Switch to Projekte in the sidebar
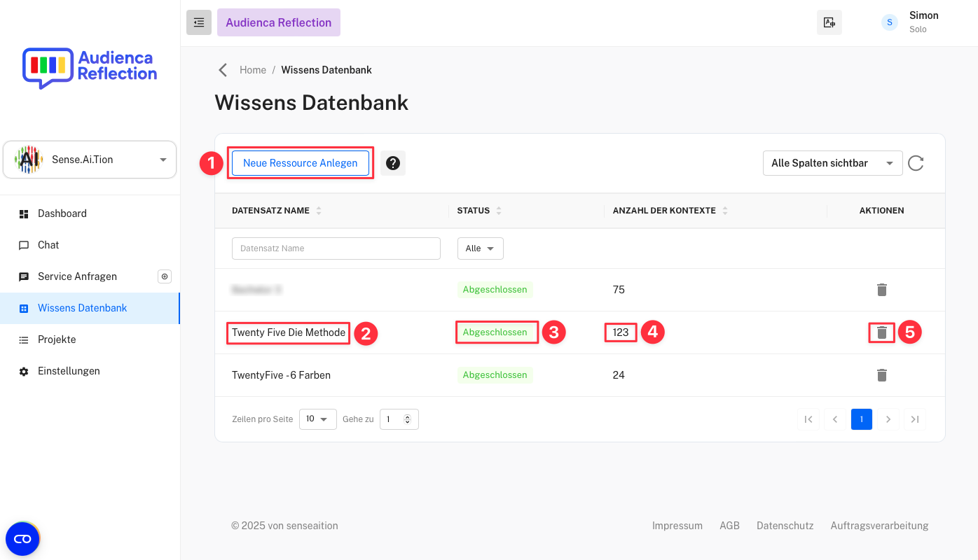 (57, 339)
